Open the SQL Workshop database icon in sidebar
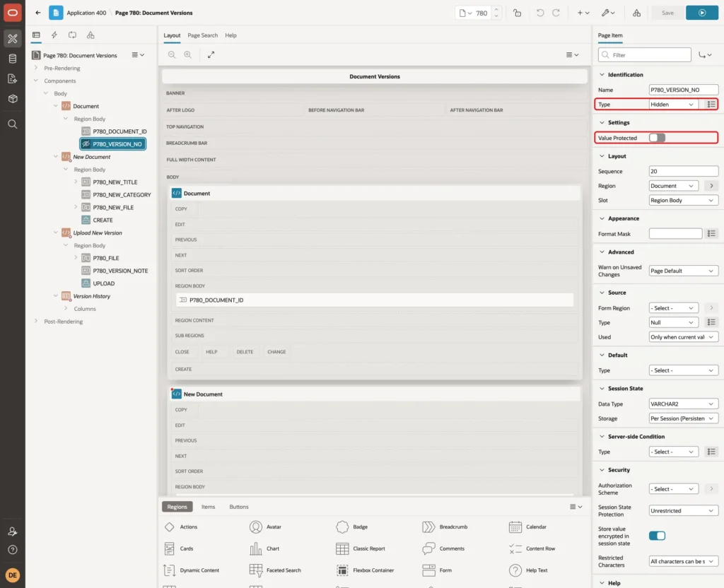The image size is (724, 588). [13, 59]
